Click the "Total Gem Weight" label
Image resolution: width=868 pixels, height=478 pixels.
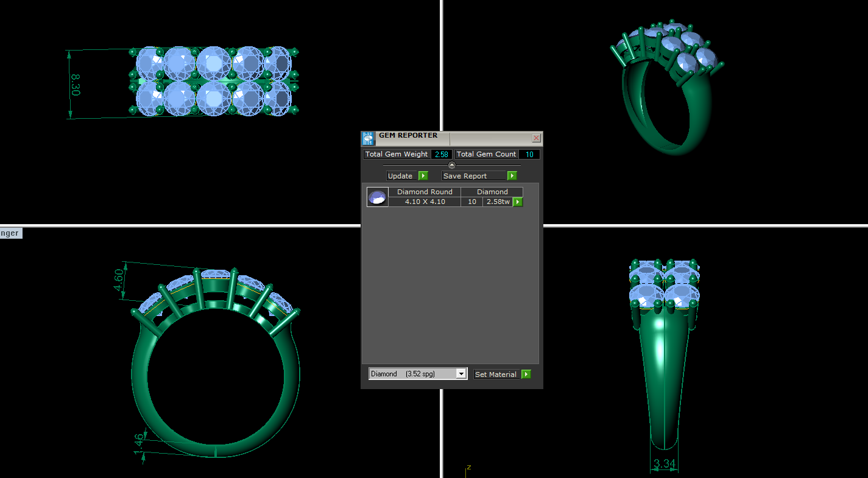click(397, 155)
